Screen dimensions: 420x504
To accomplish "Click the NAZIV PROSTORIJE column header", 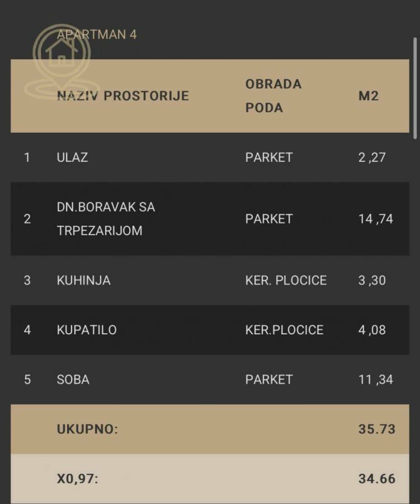I will [x=123, y=96].
